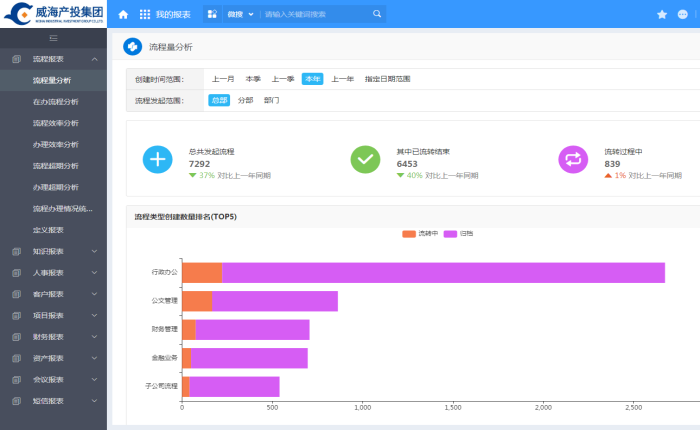Click the chat bubble icon at top right
Viewport: 700px width, 430px height.
(683, 15)
